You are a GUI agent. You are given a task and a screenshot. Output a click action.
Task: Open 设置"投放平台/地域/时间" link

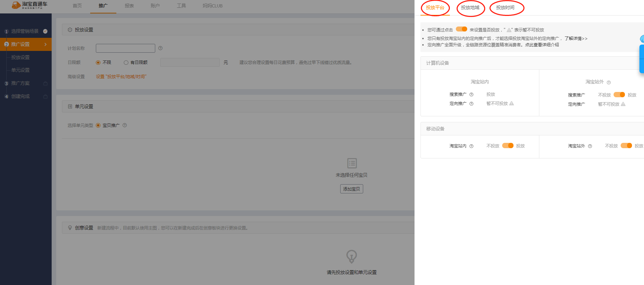point(121,77)
